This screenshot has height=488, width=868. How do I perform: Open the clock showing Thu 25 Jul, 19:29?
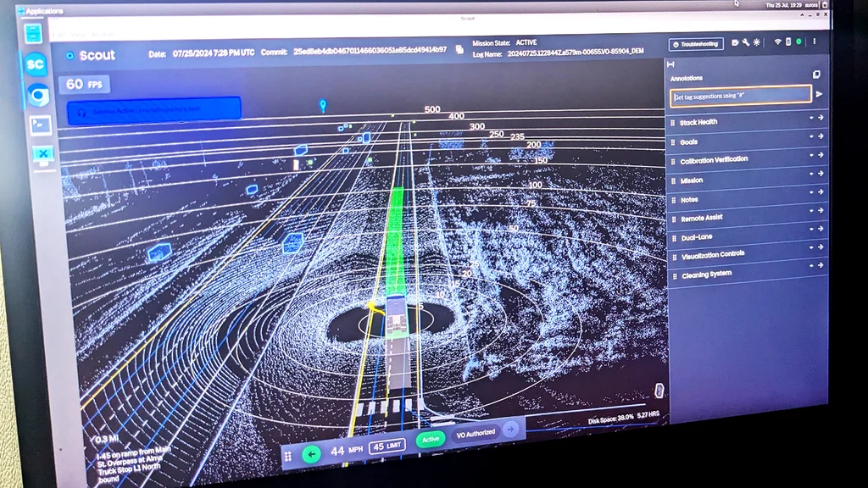783,5
